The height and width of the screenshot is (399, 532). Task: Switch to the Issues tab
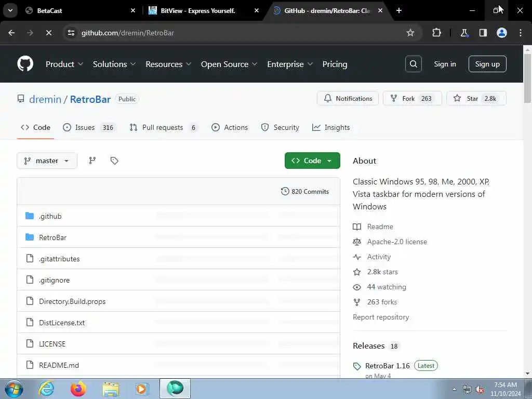pos(89,127)
